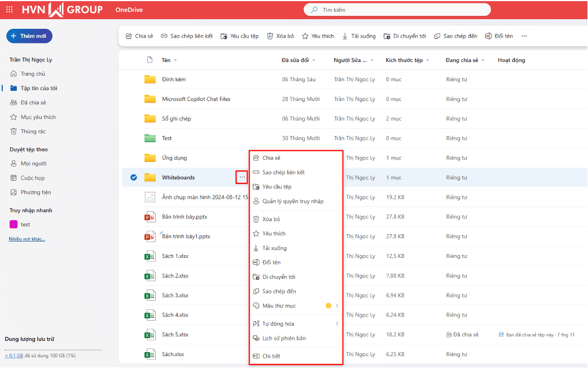Open the Người Sửa column dropdown
The height and width of the screenshot is (368, 588).
click(x=354, y=60)
